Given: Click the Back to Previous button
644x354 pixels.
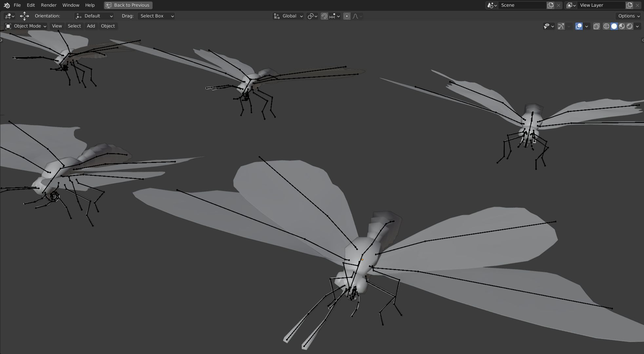Looking at the screenshot, I should click(x=128, y=5).
